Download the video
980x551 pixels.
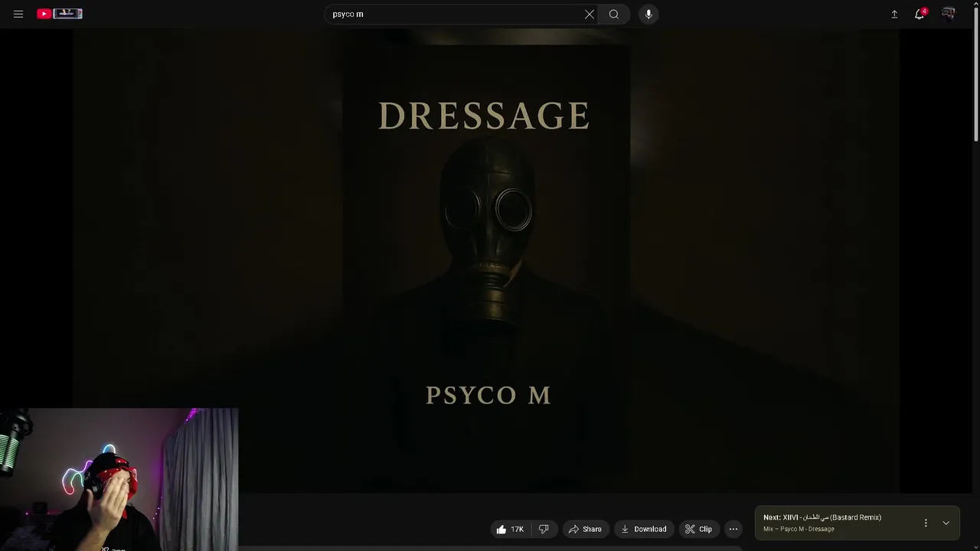pyautogui.click(x=644, y=529)
